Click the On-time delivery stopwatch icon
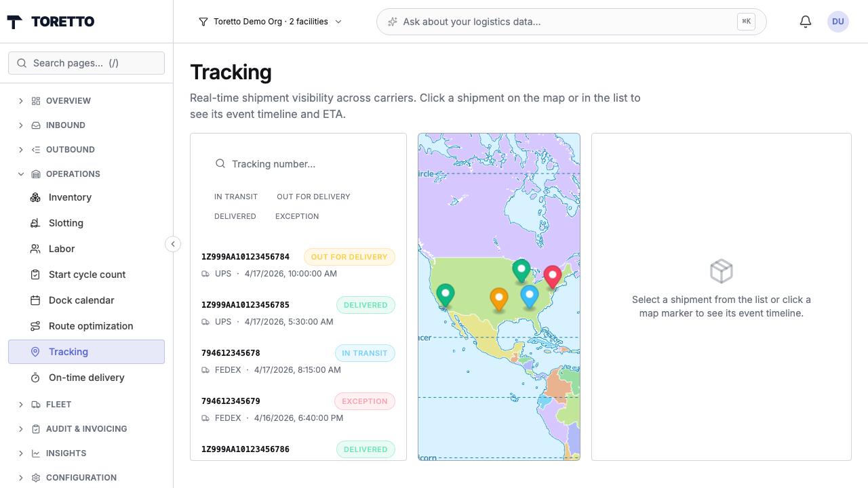 pyautogui.click(x=35, y=378)
